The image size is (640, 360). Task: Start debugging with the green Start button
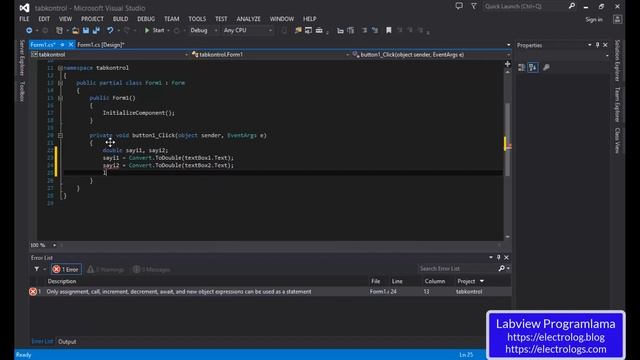click(x=155, y=31)
